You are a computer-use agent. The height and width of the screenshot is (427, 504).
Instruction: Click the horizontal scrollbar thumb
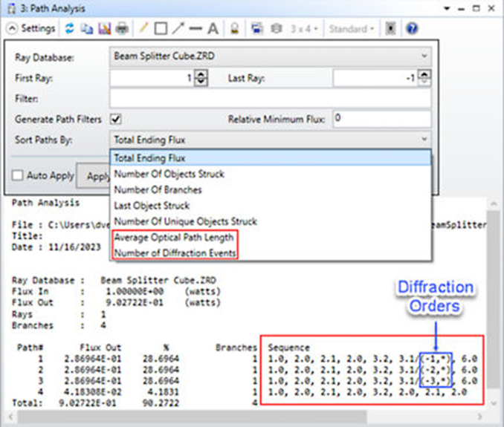click(192, 417)
